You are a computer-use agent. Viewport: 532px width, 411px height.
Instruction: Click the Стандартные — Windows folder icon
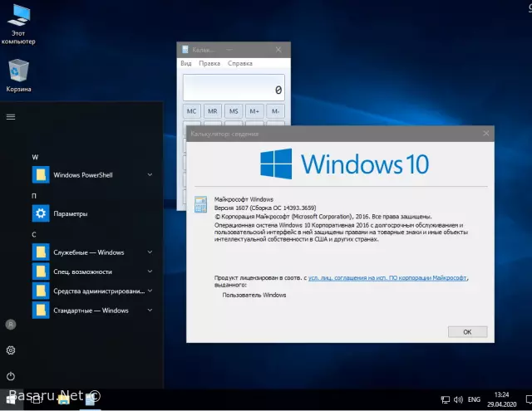click(x=41, y=310)
